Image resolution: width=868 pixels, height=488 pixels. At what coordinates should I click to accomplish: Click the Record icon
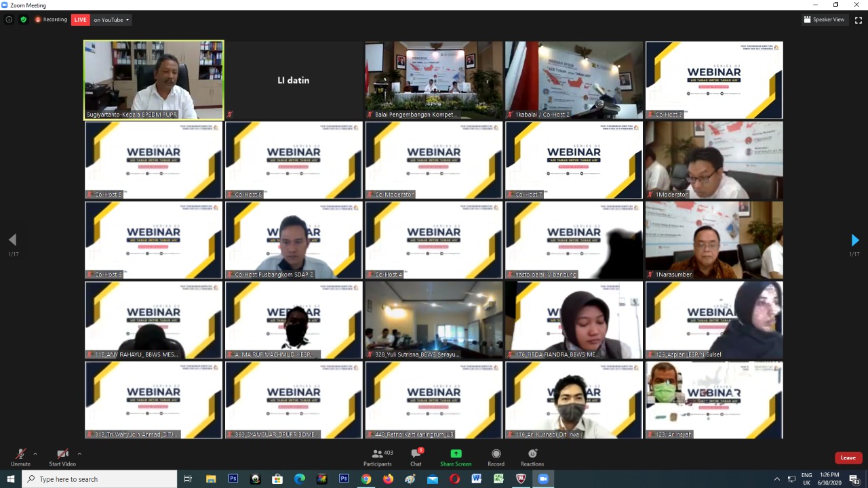point(496,457)
